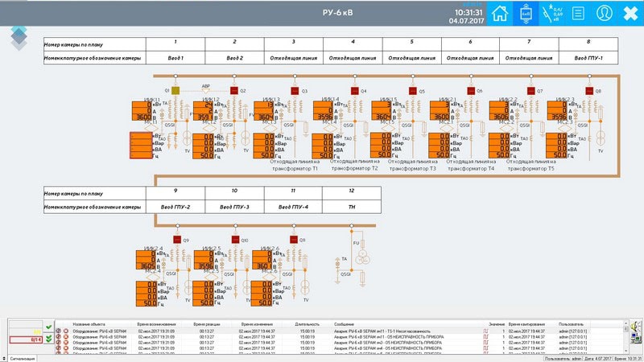
Task: Switch to the Сигнализация tab
Action: 23,359
